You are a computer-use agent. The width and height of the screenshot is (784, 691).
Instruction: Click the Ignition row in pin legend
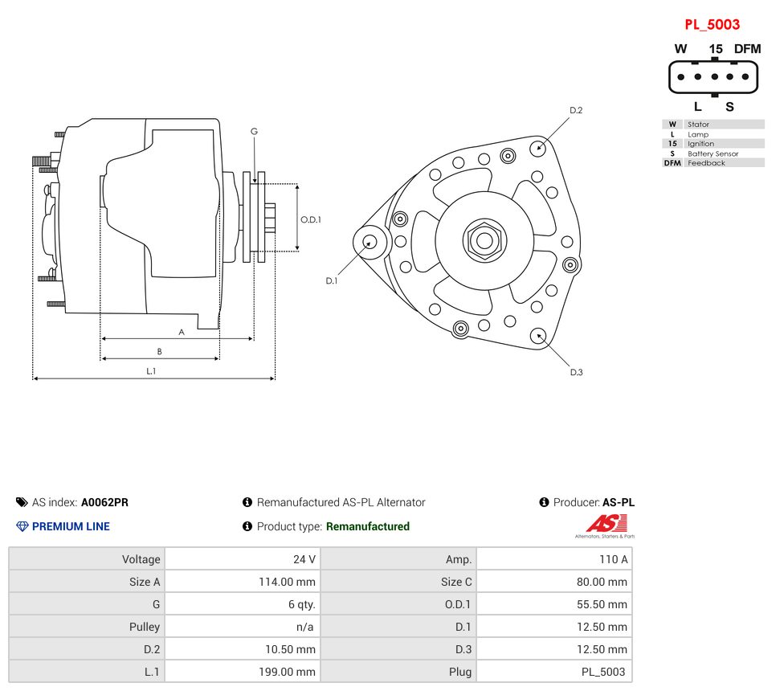point(713,144)
